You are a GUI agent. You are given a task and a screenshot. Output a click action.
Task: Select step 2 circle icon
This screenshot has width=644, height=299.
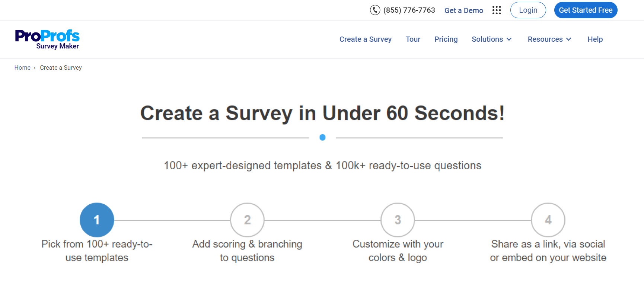coord(247,220)
